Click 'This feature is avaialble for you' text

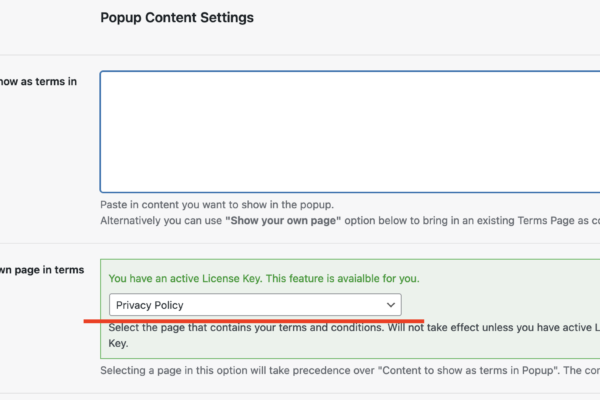pyautogui.click(x=342, y=278)
